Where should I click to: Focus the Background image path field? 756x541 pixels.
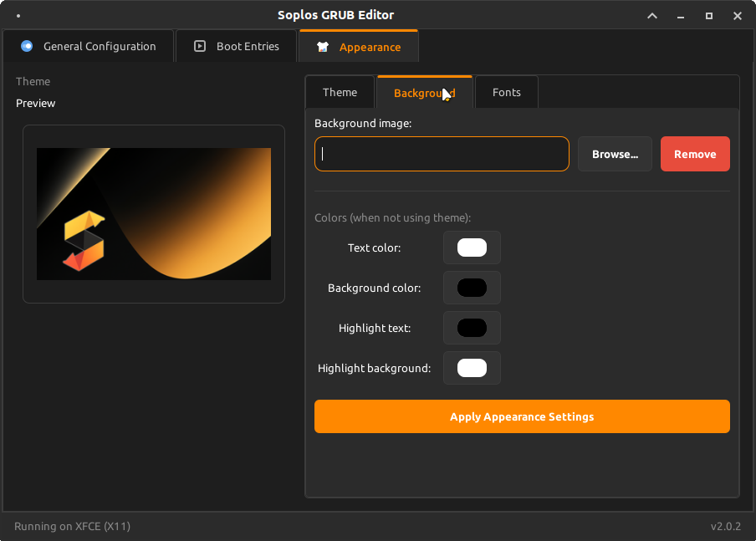point(442,154)
